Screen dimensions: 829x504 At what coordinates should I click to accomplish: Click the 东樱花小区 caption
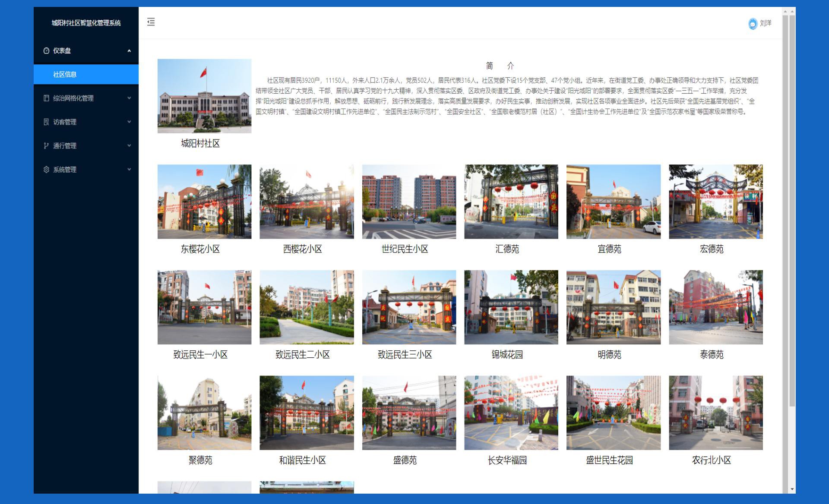click(200, 249)
